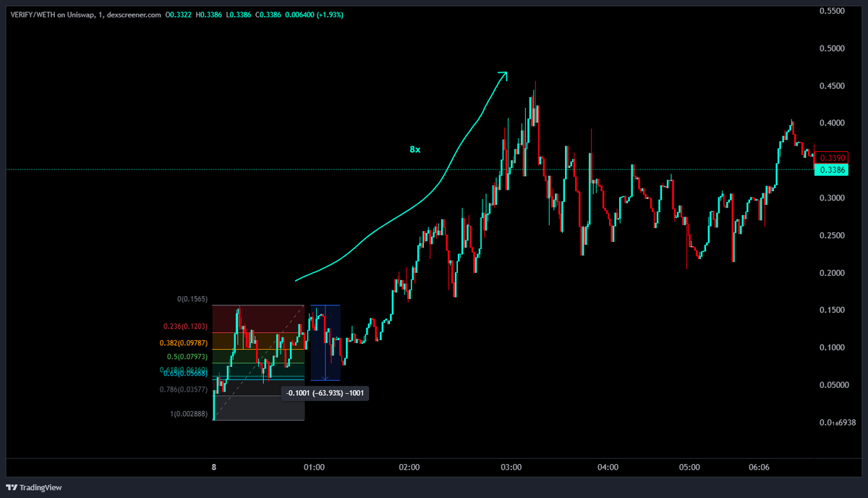868x498 pixels.
Task: Click the Fibonacci 1(0.002888) level label
Action: tap(189, 414)
